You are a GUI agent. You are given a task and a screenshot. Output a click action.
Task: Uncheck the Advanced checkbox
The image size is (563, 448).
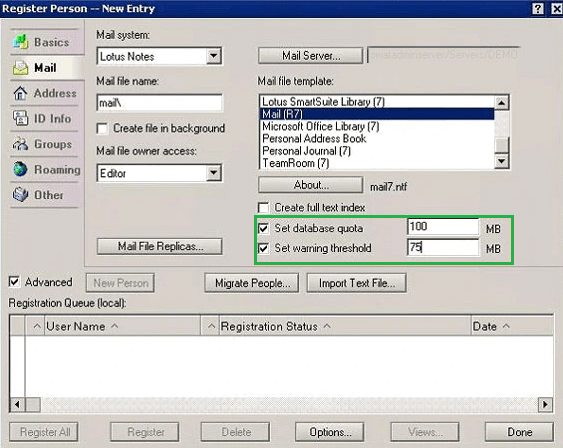tap(14, 282)
